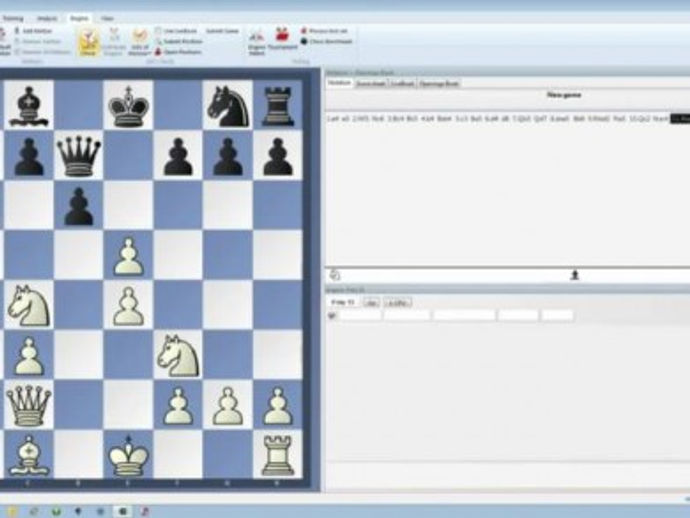690x518 pixels.
Task: Click the Remove Kibitzer command
Action: [37, 41]
